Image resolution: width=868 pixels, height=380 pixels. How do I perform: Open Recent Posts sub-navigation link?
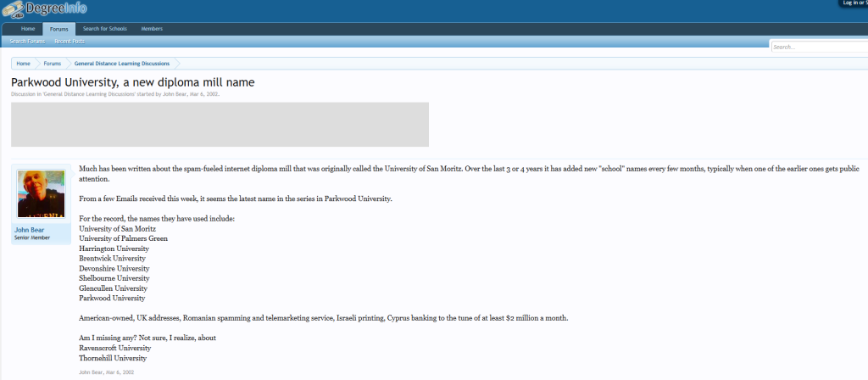pos(70,42)
